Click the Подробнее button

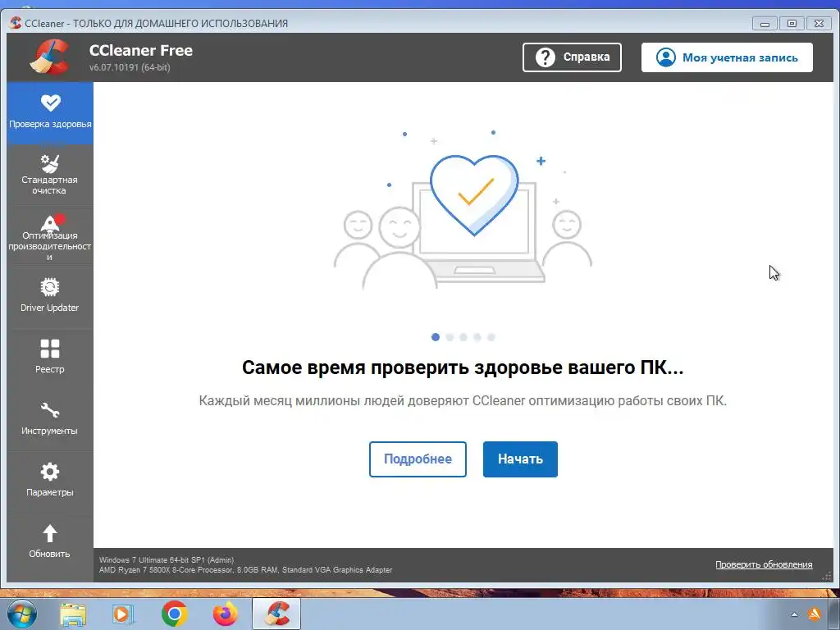pyautogui.click(x=418, y=459)
